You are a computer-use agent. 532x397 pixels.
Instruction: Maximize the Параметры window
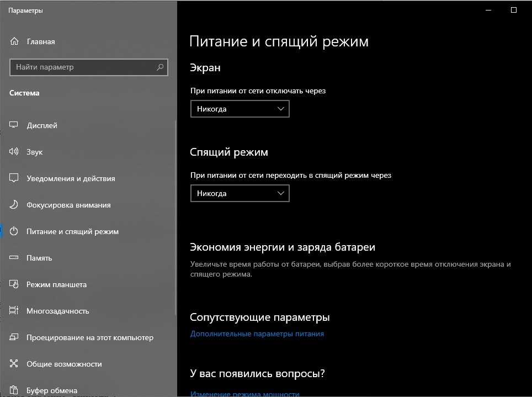(514, 10)
